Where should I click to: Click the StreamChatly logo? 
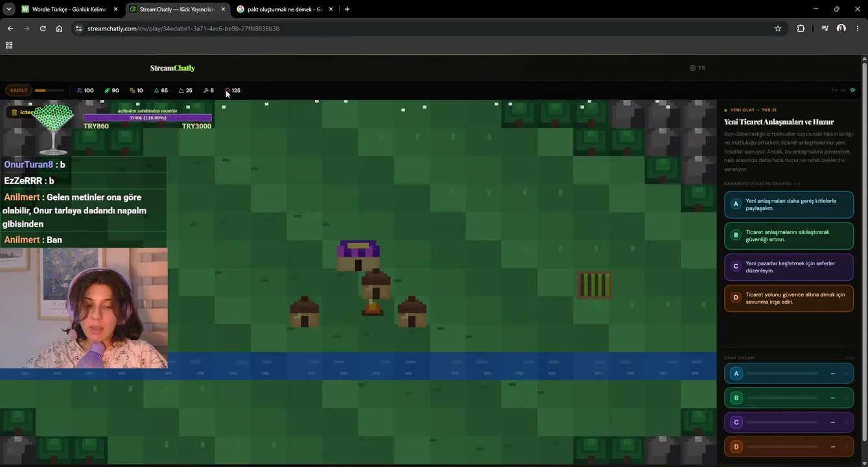pos(172,68)
